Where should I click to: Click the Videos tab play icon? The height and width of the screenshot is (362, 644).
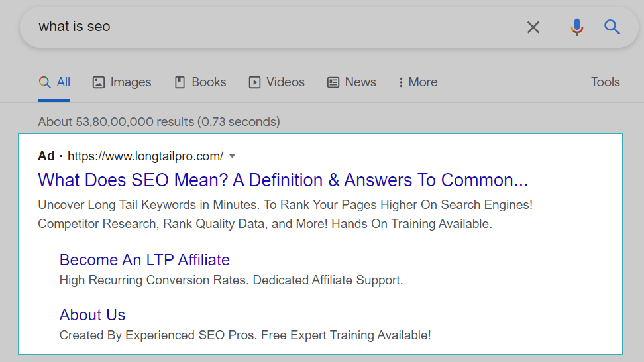tap(254, 82)
